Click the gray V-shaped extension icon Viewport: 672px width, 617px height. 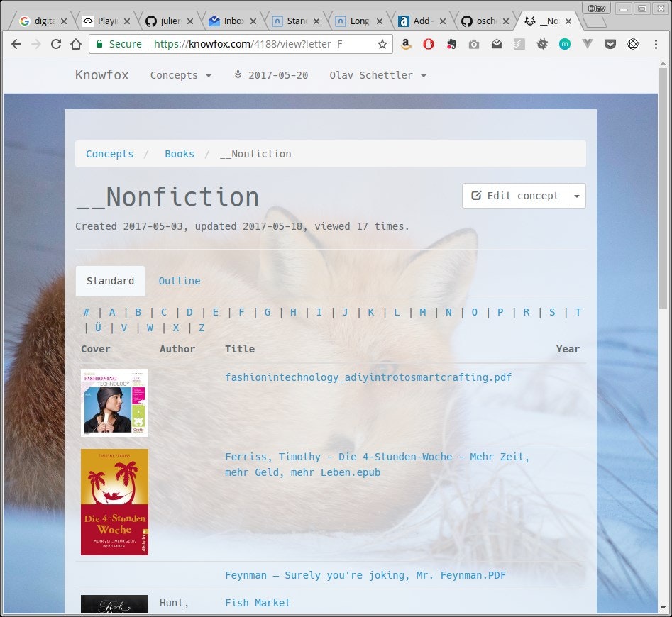[x=588, y=44]
